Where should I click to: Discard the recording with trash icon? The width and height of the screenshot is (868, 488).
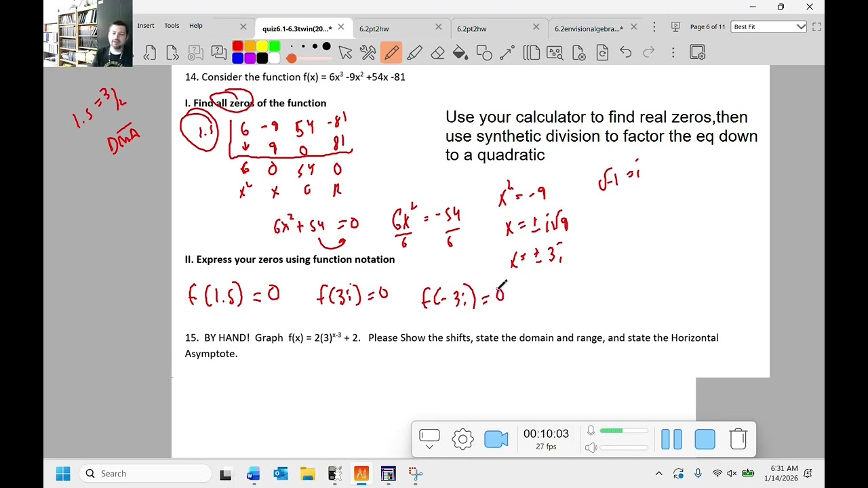[x=738, y=439]
